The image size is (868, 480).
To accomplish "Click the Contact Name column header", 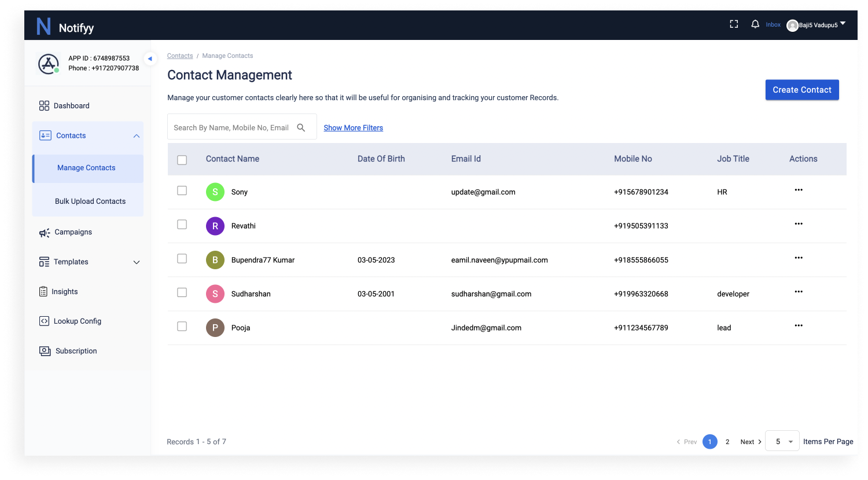I will 233,159.
